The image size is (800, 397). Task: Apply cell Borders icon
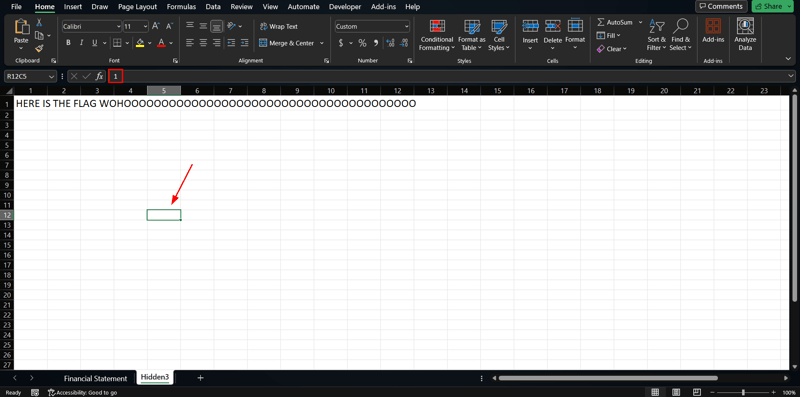coord(117,43)
